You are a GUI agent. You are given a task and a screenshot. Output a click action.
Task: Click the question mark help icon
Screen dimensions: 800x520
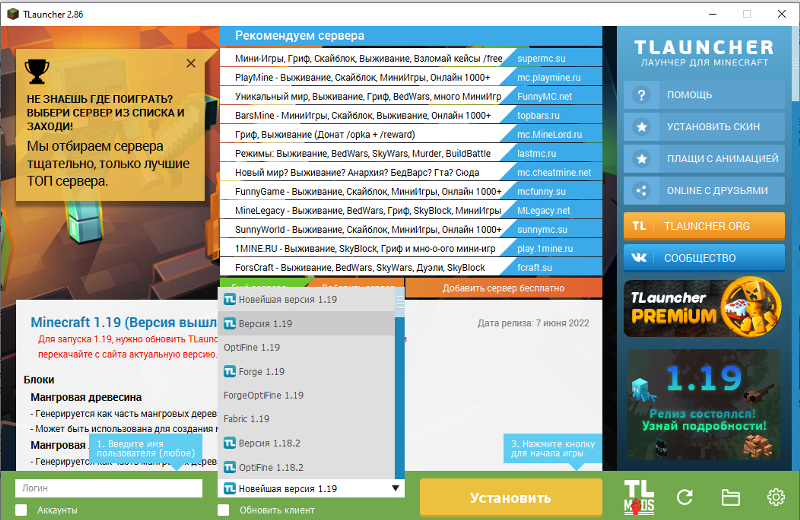click(641, 95)
